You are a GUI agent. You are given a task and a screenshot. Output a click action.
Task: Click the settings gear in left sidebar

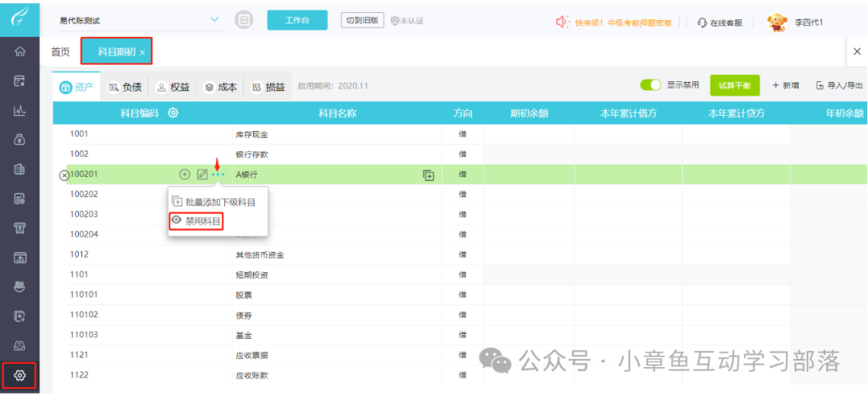20,375
